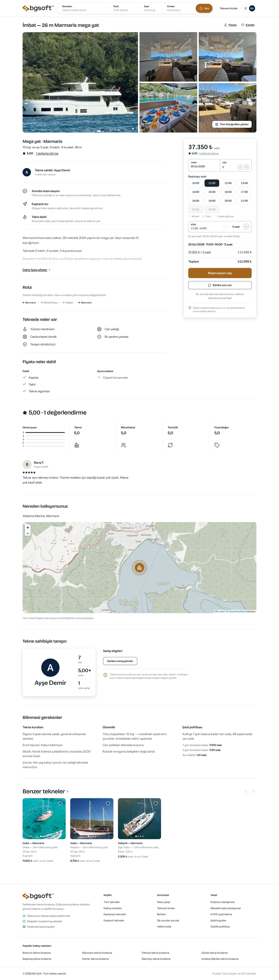Image resolution: width=279 pixels, height=980 pixels.
Task: Click the Temizlik rating refresh icon
Action: click(170, 445)
